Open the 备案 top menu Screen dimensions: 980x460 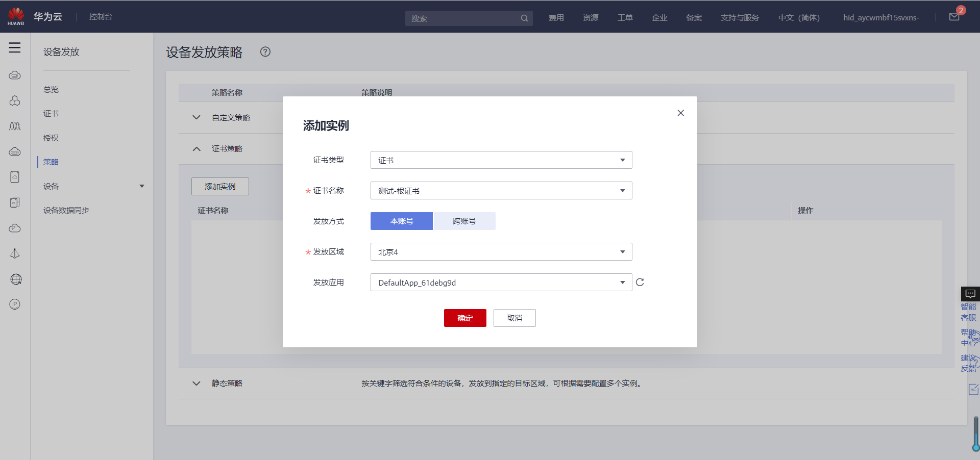pyautogui.click(x=694, y=17)
